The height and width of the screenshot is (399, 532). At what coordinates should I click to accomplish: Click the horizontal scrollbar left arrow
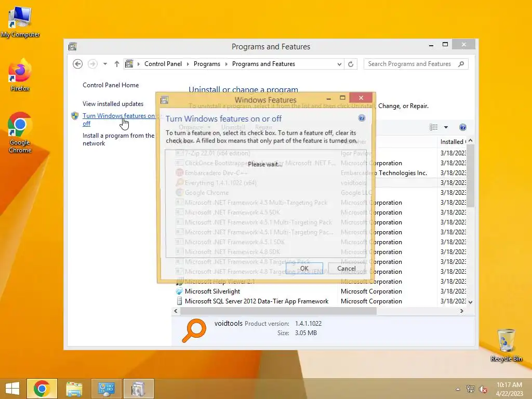(x=176, y=311)
